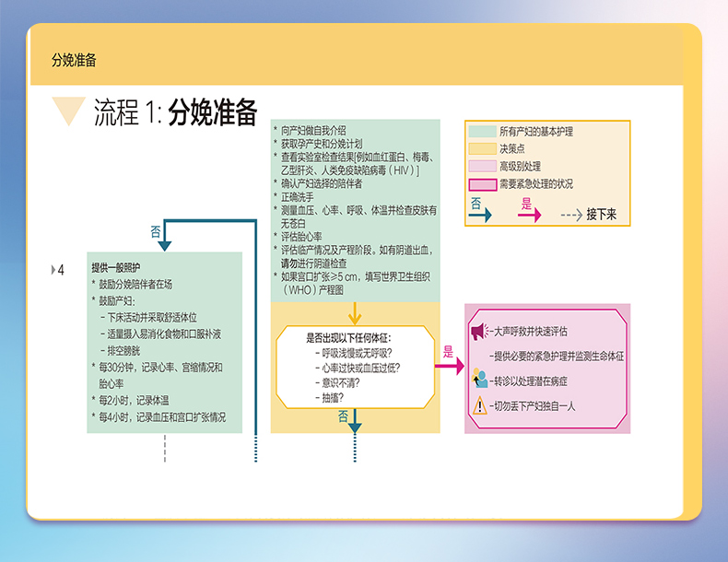728x562 pixels.
Task: Click the 提供一般照护 box heading
Action: (115, 268)
